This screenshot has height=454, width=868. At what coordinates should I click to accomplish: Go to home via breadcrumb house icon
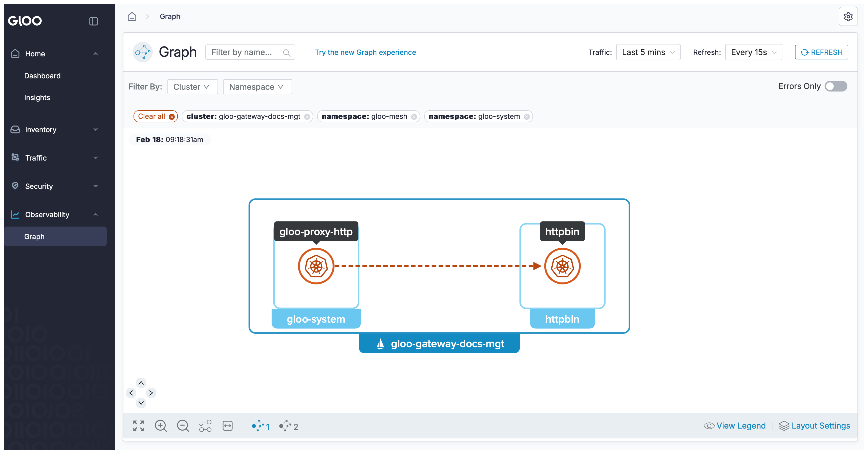point(132,16)
